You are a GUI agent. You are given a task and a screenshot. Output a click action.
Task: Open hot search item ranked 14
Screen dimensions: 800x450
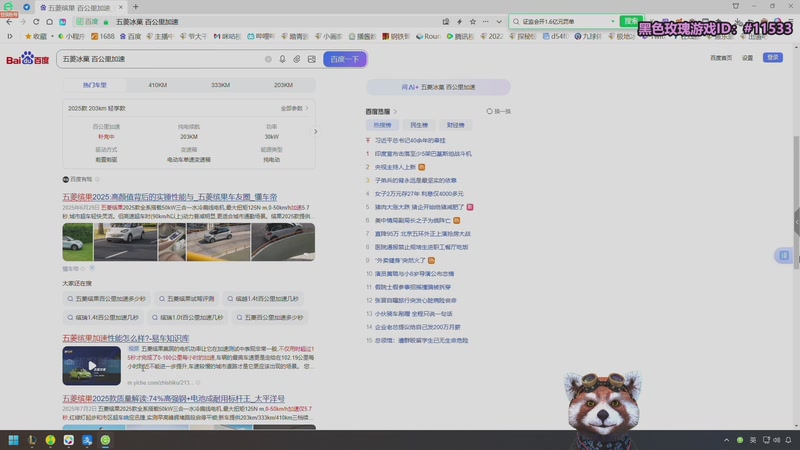(x=417, y=327)
